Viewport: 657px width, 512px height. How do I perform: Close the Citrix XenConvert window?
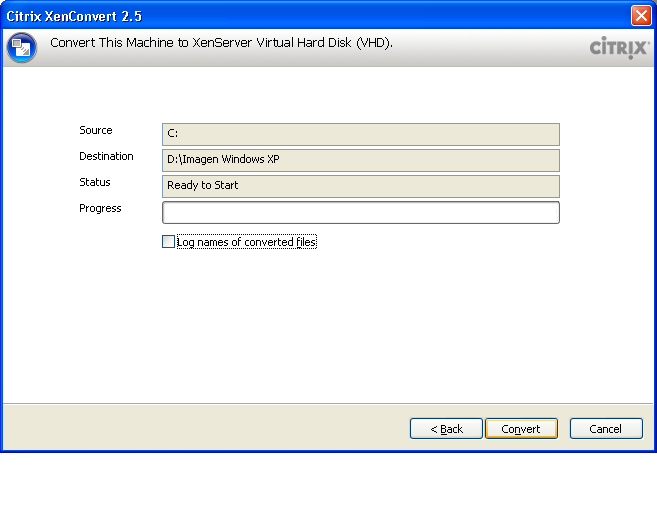641,15
